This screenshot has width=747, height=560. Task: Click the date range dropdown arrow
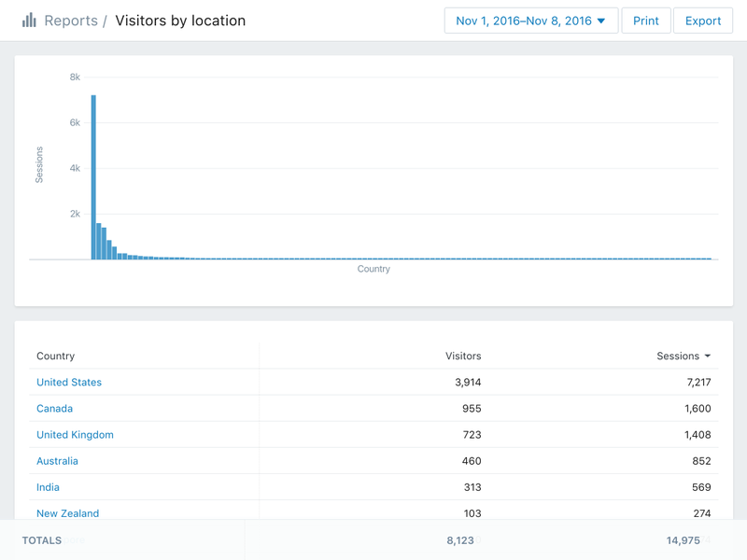[601, 21]
